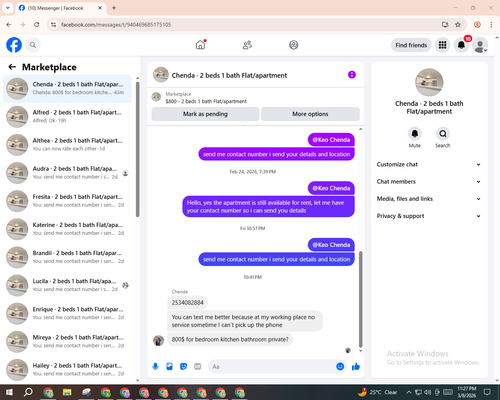Click the Find friends button
The width and height of the screenshot is (500, 400).
point(411,45)
